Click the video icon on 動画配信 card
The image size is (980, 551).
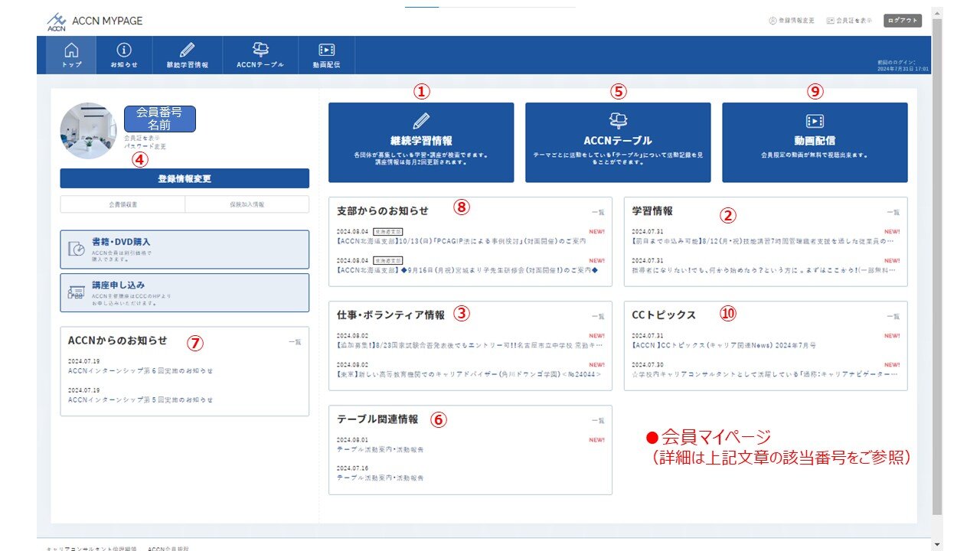coord(815,121)
